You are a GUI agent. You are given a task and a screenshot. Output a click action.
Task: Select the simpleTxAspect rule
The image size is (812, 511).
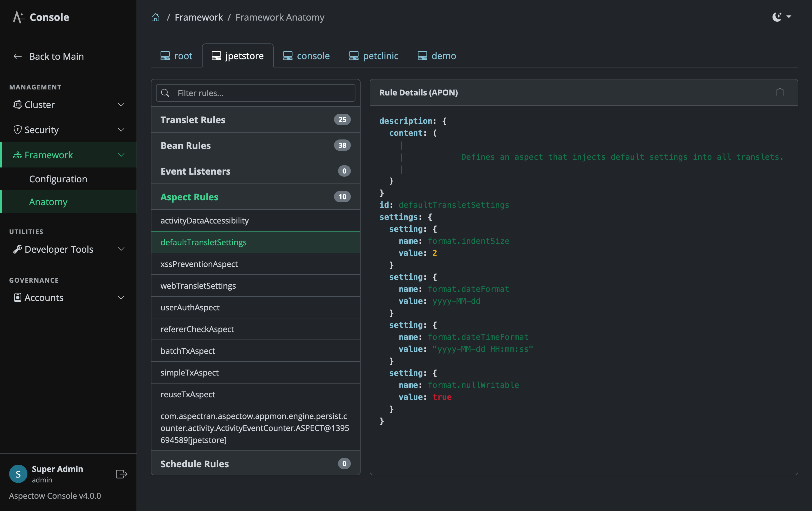click(x=256, y=372)
